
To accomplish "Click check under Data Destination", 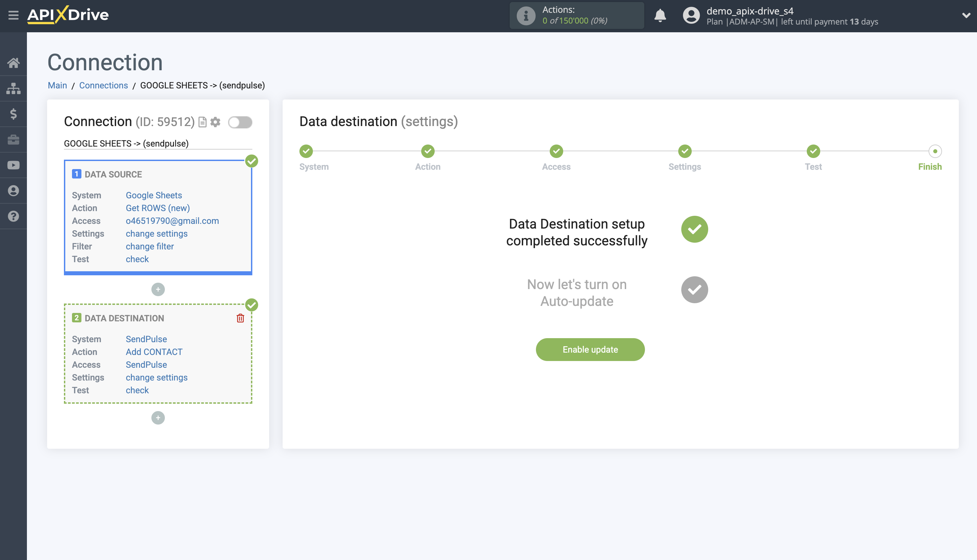I will point(137,390).
